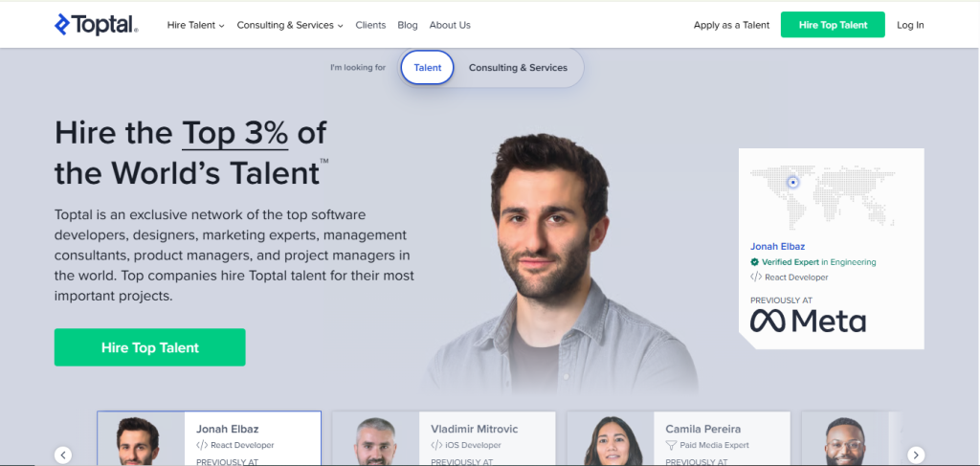Open the Blog link
Viewport: 980px width, 466px height.
coord(408,25)
